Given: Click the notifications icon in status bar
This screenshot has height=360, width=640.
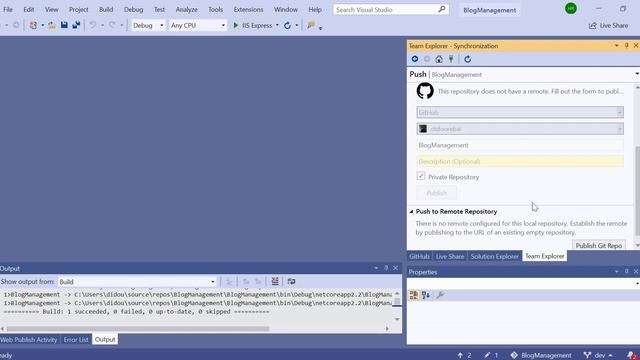Looking at the screenshot, I should coord(632,355).
